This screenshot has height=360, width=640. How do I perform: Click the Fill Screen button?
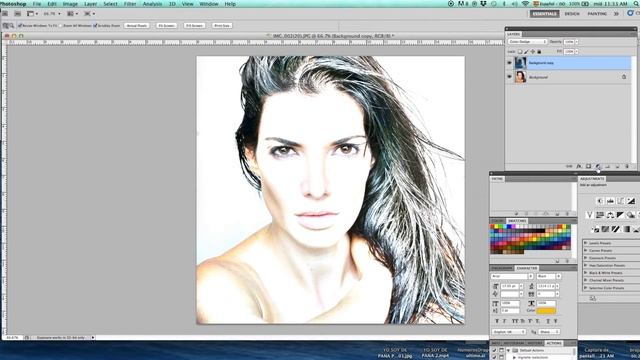point(194,25)
